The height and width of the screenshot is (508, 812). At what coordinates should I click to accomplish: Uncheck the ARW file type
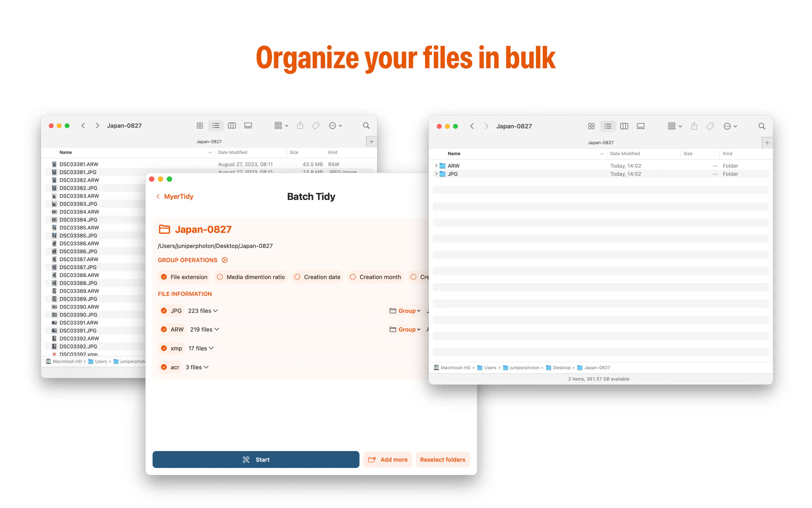point(164,330)
